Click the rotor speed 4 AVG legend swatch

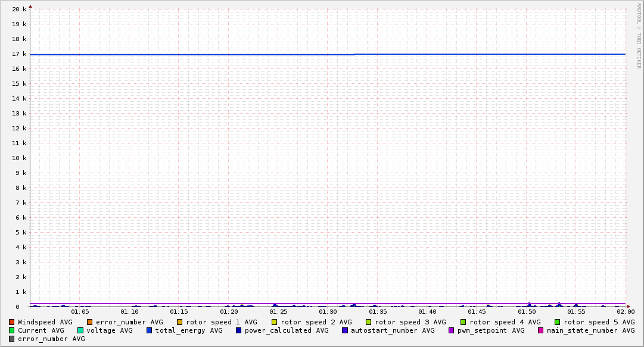[x=463, y=323]
